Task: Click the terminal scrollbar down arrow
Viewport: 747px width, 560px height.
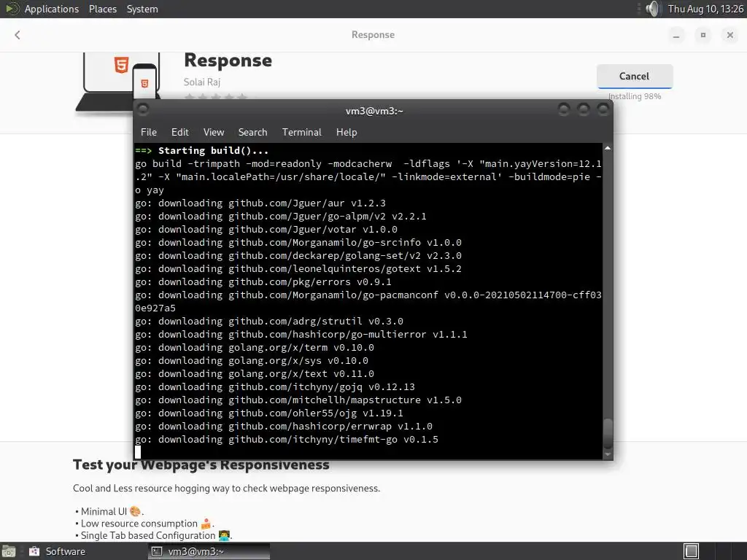Action: click(608, 455)
